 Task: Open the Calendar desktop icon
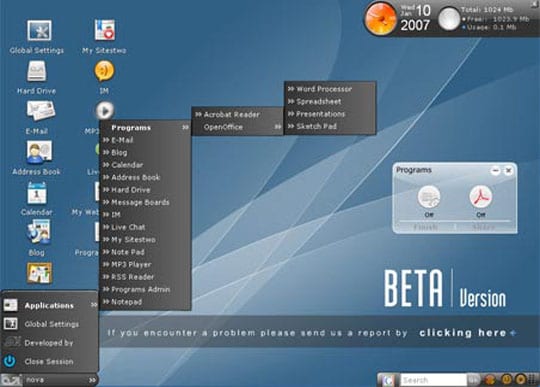(x=37, y=193)
